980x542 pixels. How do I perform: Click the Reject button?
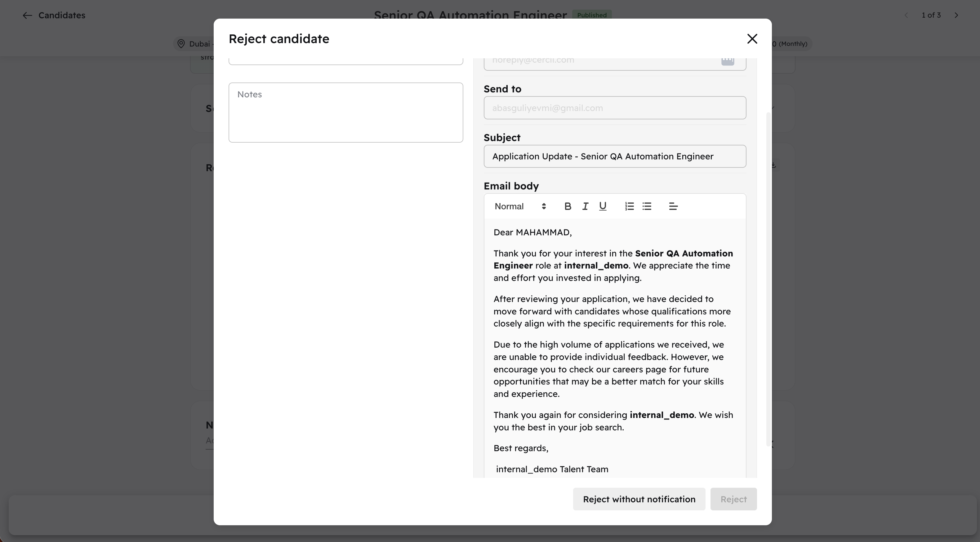pyautogui.click(x=733, y=499)
